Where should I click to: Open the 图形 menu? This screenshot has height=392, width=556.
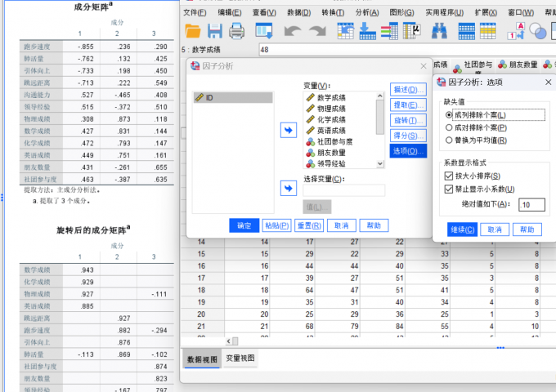(401, 13)
